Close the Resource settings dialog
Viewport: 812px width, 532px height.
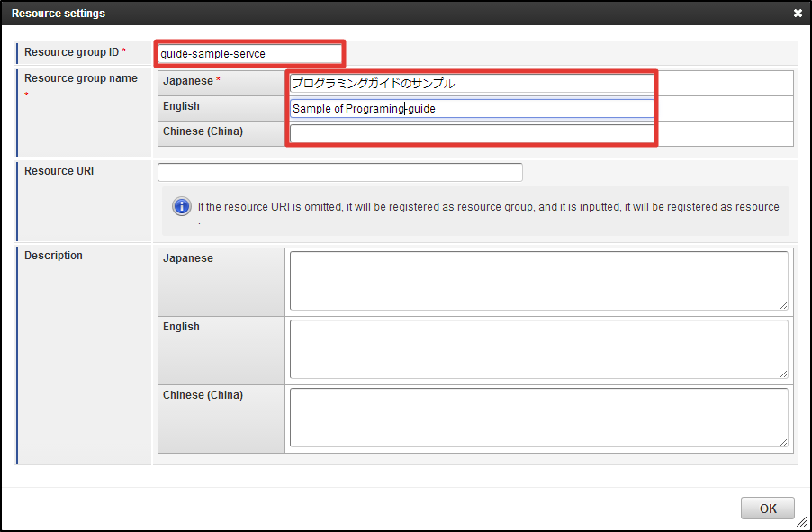click(x=798, y=14)
